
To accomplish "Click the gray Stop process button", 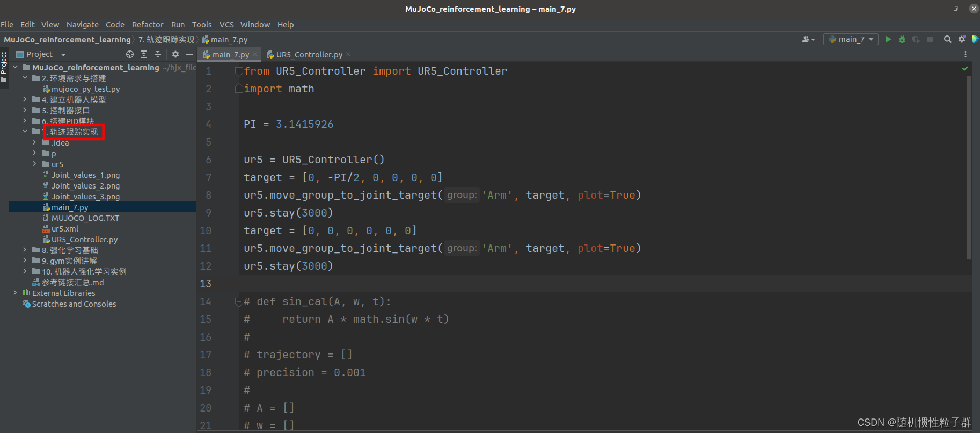I will pos(930,39).
